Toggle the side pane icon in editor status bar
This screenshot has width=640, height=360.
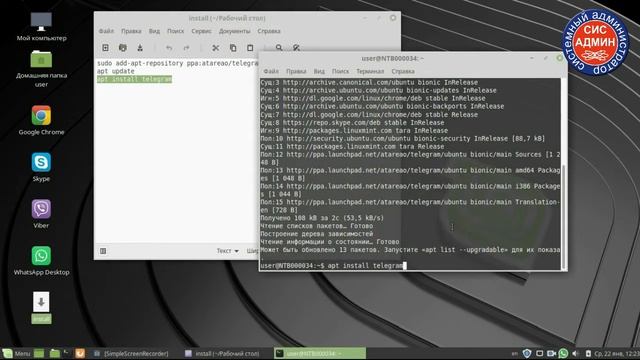tap(103, 251)
